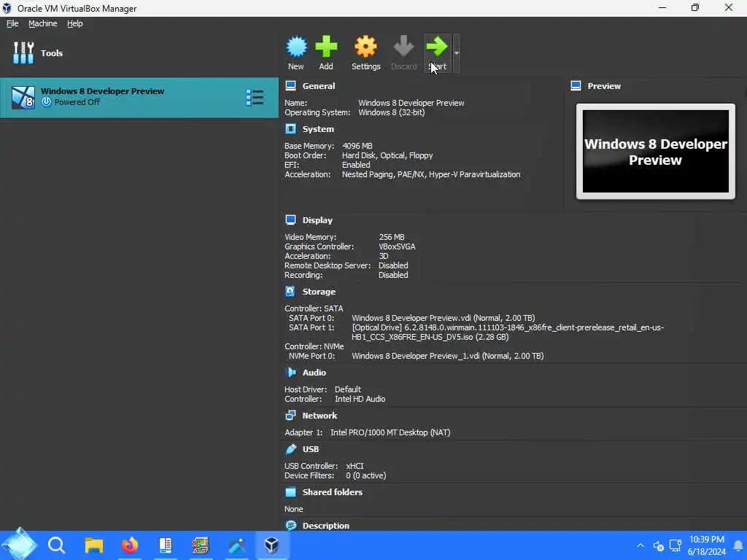Click the Operating System value Windows 8 (32-bit)
Viewport: 747px width, 560px height.
click(x=391, y=112)
